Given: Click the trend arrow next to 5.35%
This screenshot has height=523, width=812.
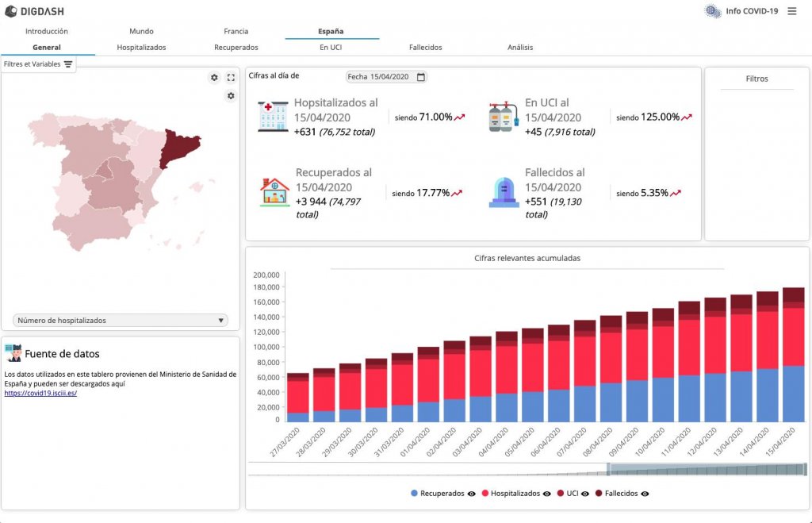Looking at the screenshot, I should click(x=676, y=194).
